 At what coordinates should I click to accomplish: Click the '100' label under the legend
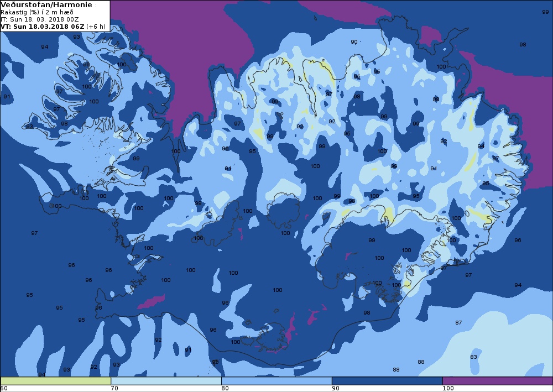pyautogui.click(x=448, y=389)
